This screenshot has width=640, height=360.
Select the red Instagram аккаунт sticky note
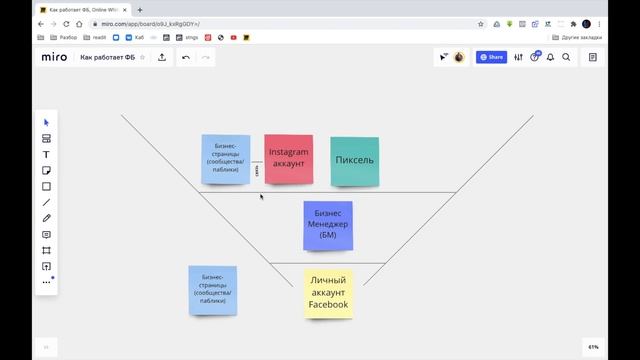pyautogui.click(x=289, y=159)
